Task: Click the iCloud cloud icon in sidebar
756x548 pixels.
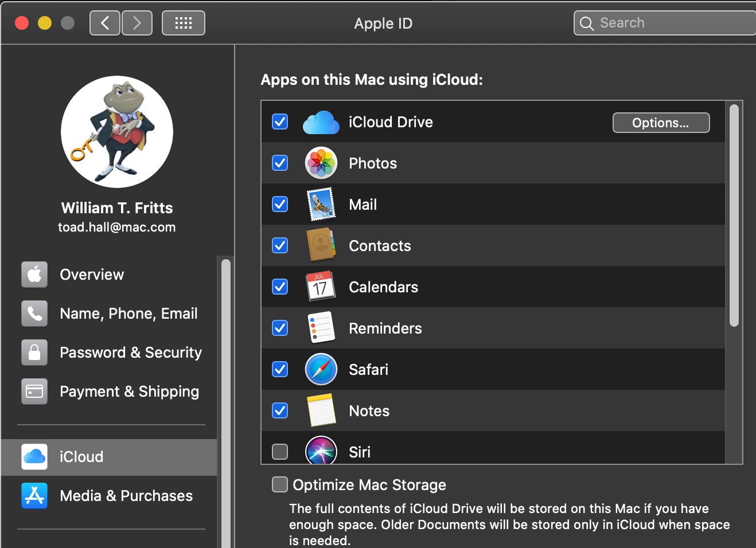Action: (34, 457)
